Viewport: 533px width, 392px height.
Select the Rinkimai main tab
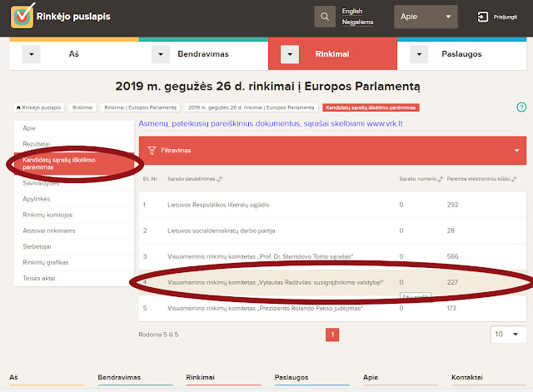point(332,54)
